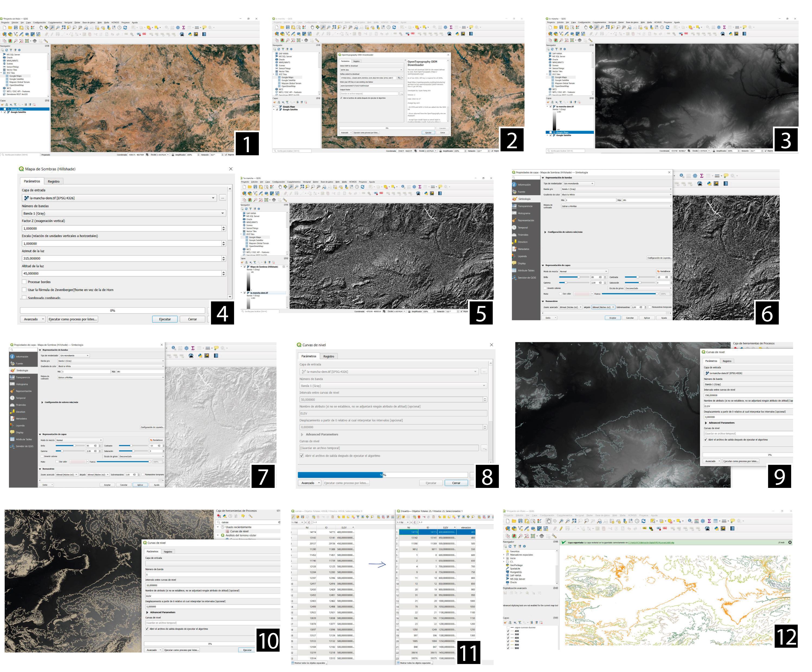812x672 pixels.
Task: Click Ejecutar in the Hillshade dialog
Action: (165, 319)
